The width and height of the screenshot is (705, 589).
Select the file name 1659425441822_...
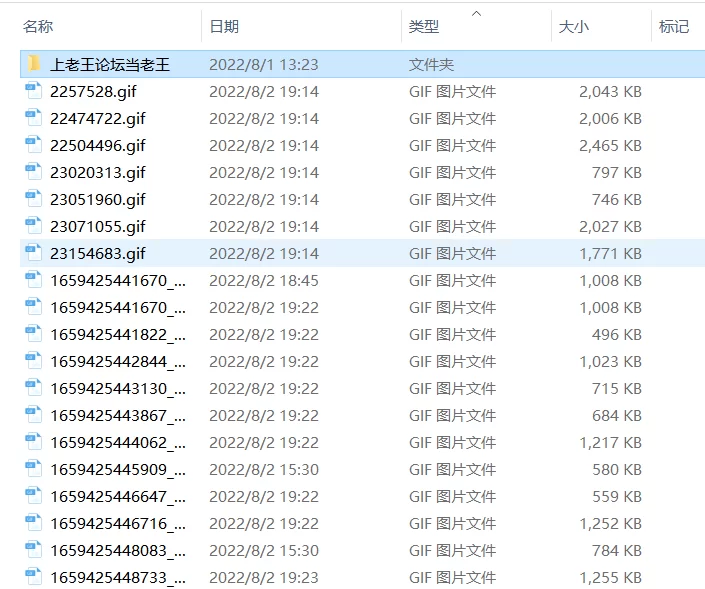coord(118,335)
